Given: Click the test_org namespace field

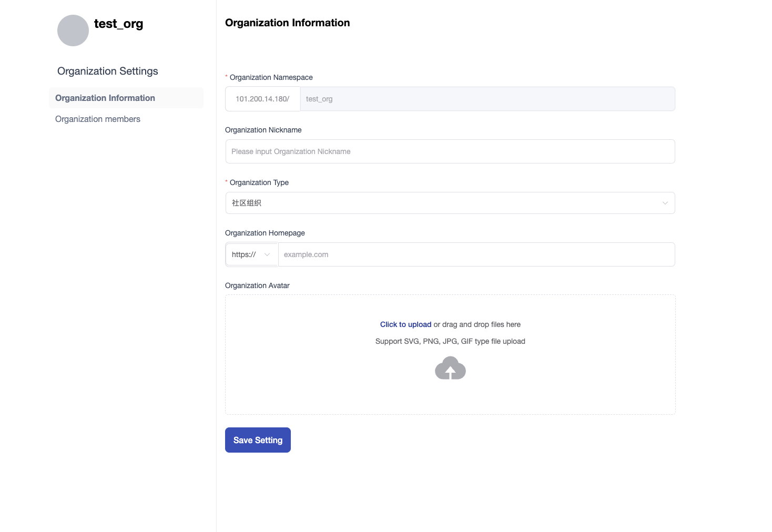Looking at the screenshot, I should point(487,99).
